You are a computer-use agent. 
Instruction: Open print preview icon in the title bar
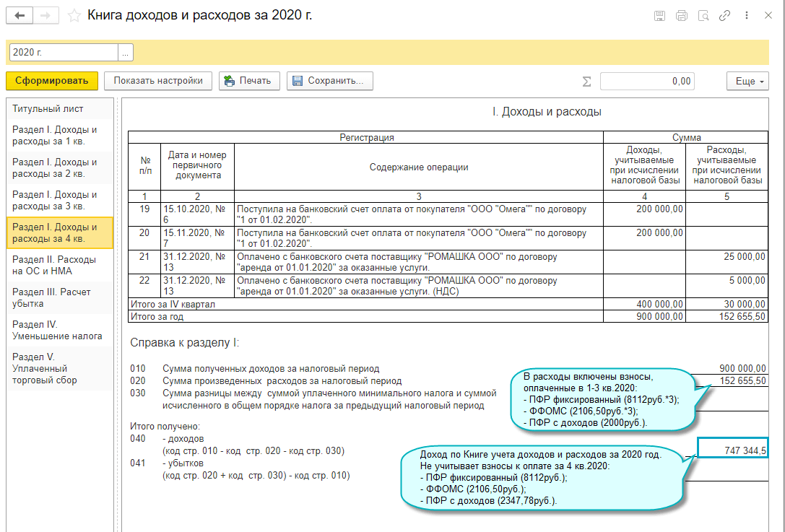[x=703, y=15]
